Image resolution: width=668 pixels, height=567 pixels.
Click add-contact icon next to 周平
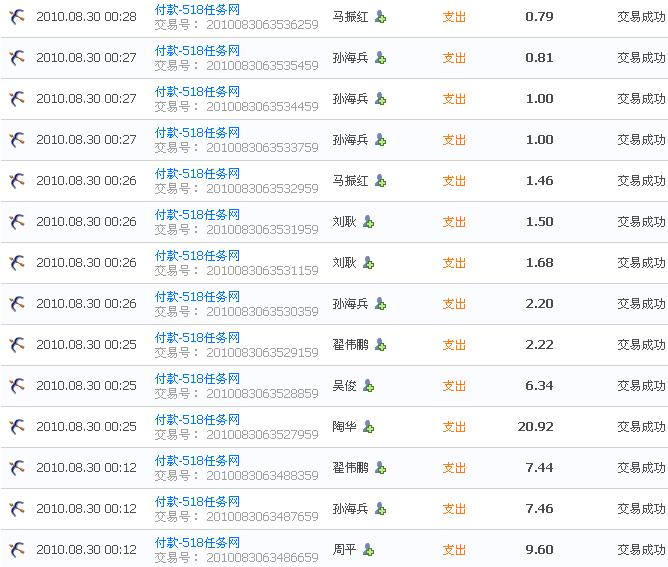tap(368, 550)
